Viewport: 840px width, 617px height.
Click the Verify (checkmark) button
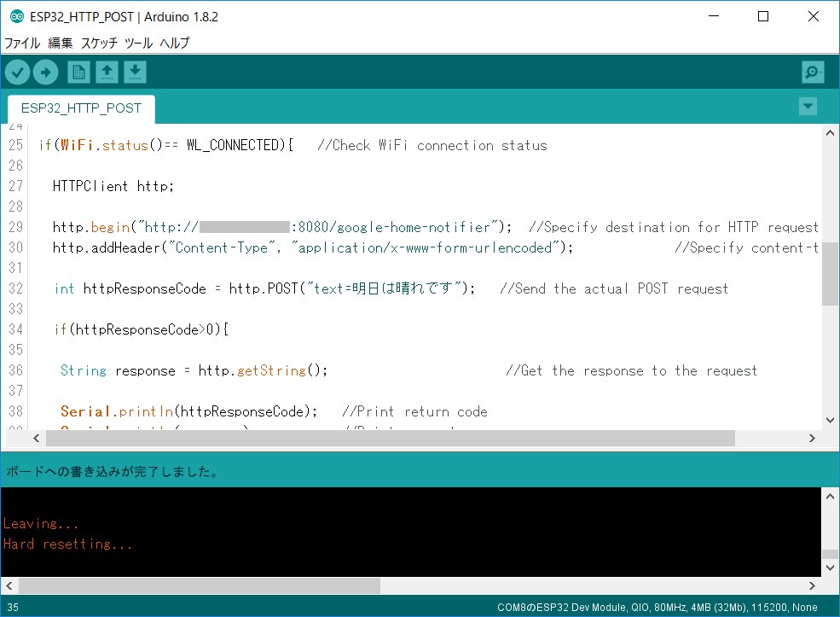click(17, 72)
